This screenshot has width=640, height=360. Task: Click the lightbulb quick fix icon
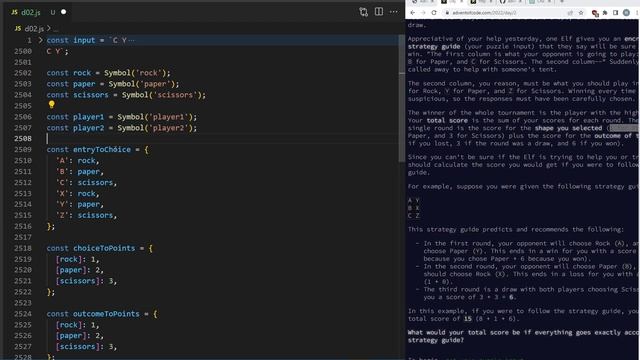51,104
